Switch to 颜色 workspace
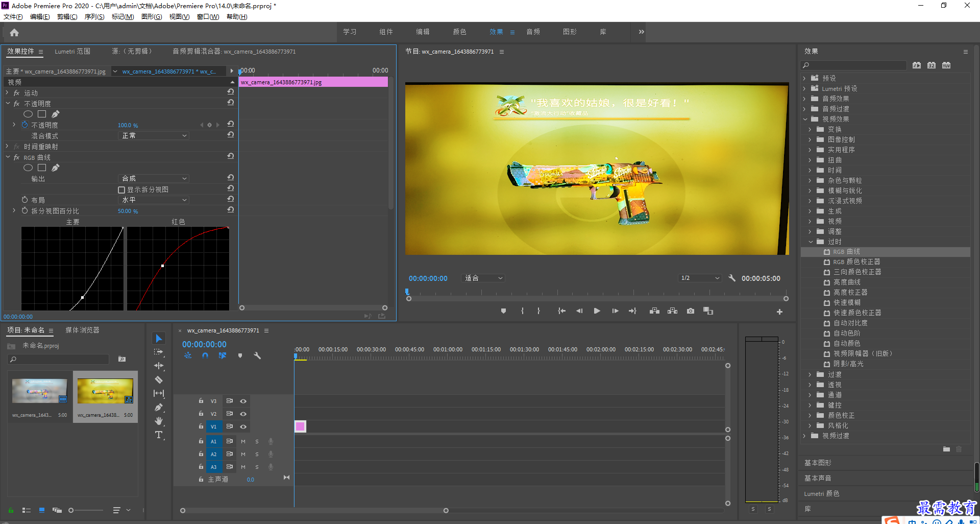The width and height of the screenshot is (980, 524). [459, 32]
